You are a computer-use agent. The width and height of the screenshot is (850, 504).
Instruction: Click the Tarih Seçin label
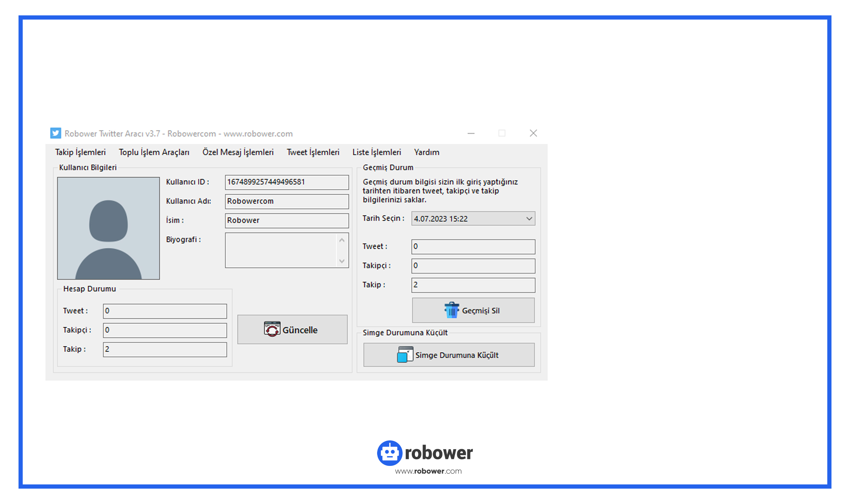(x=383, y=218)
